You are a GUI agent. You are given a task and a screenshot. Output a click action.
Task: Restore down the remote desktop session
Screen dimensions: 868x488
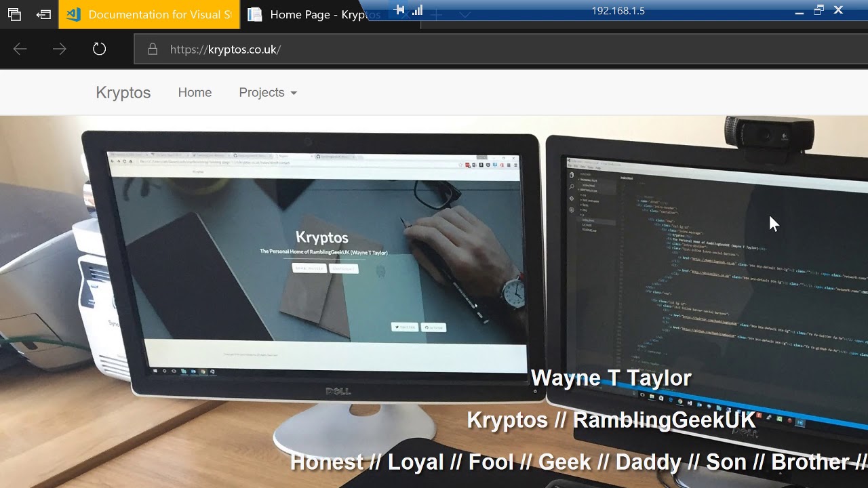coord(818,9)
